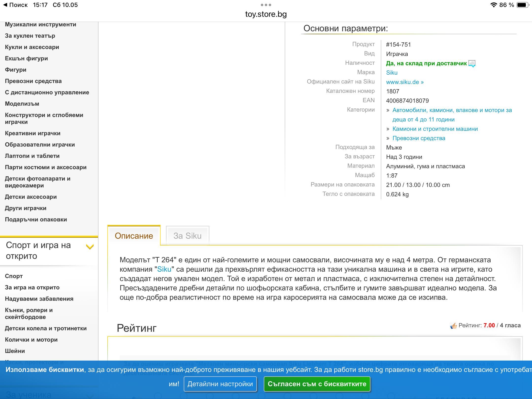Open Кукли и аксесоари in the sidebar
The image size is (532, 399).
32,47
